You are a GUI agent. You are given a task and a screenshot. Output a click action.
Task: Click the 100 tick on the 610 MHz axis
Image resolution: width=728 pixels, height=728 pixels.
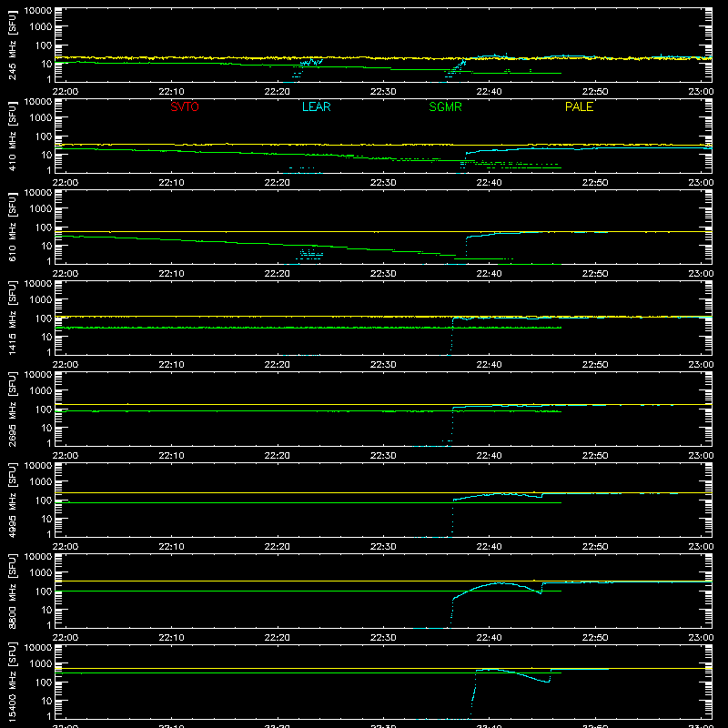[x=44, y=227]
